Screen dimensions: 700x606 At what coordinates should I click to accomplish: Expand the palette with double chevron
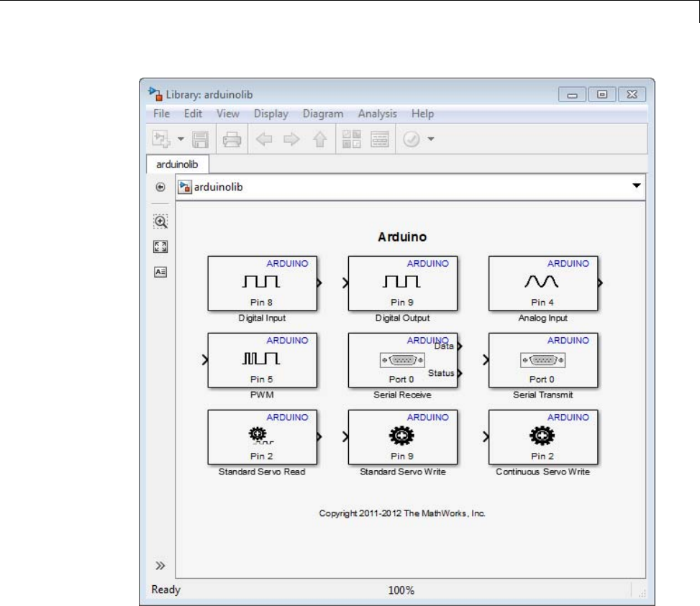(x=160, y=566)
